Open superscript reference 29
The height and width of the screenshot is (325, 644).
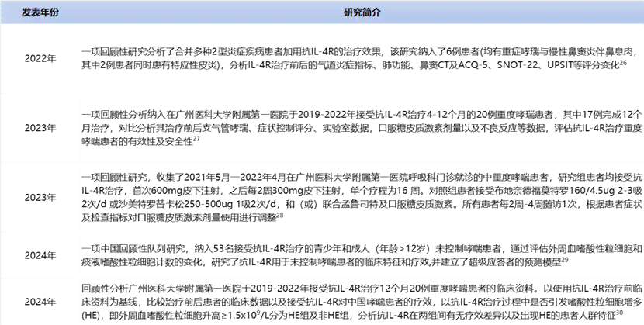click(x=565, y=260)
